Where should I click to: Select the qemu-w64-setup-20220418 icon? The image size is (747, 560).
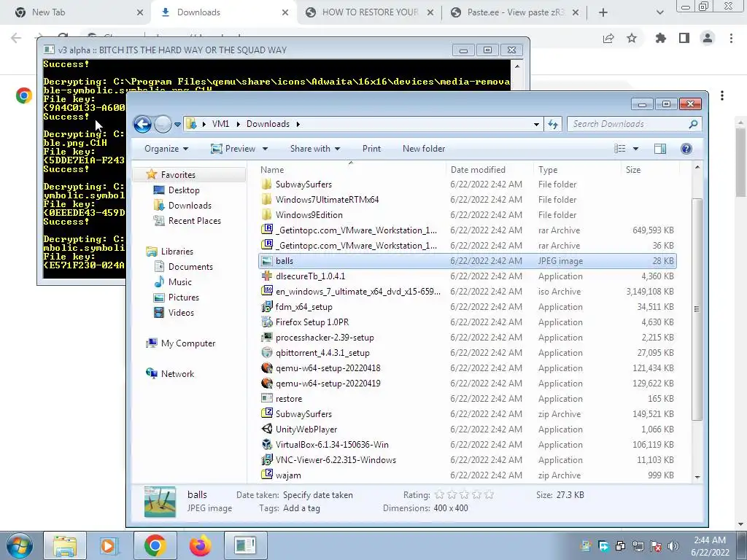267,368
